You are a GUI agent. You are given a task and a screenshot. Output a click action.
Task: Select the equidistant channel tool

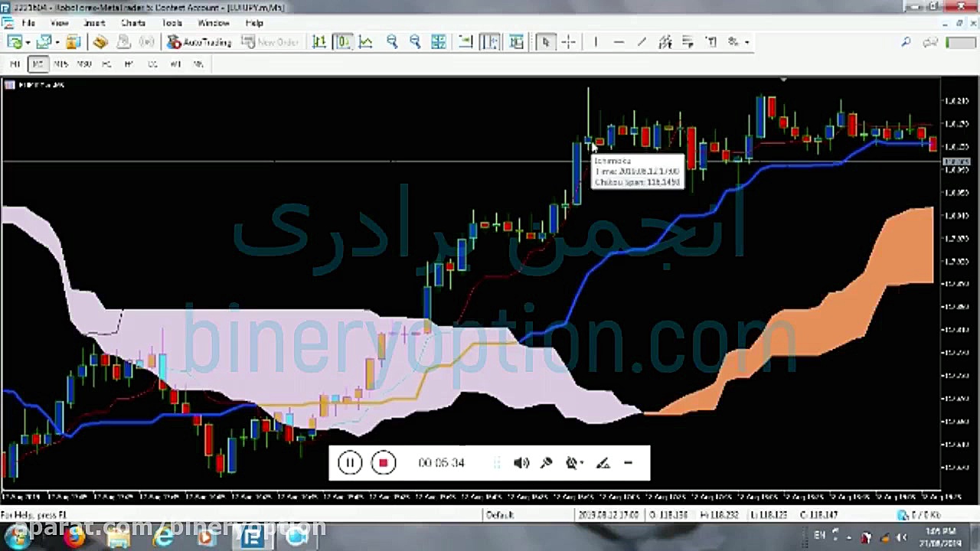point(665,42)
